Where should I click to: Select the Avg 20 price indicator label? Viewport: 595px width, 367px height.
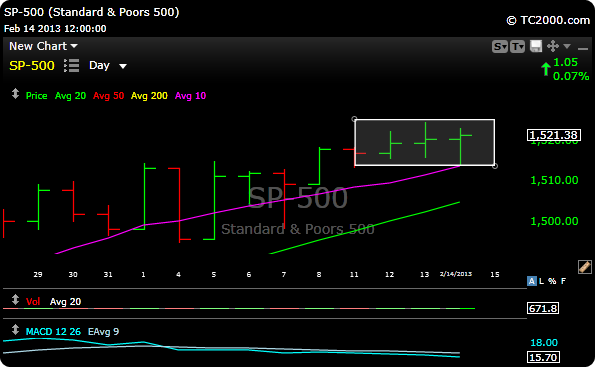coord(71,96)
